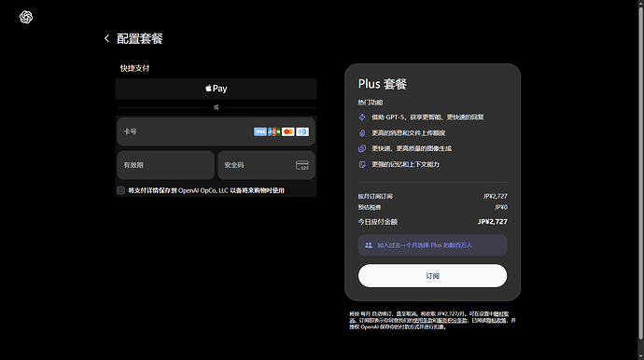Click the lightning icon beside the GPT-5 feature
The height and width of the screenshot is (360, 644).
coord(362,118)
